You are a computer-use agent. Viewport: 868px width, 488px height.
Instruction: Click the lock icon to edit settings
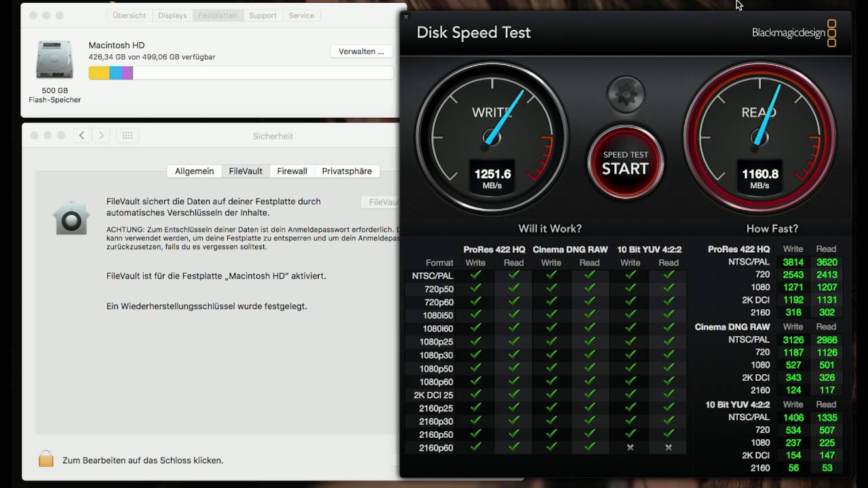pyautogui.click(x=46, y=459)
